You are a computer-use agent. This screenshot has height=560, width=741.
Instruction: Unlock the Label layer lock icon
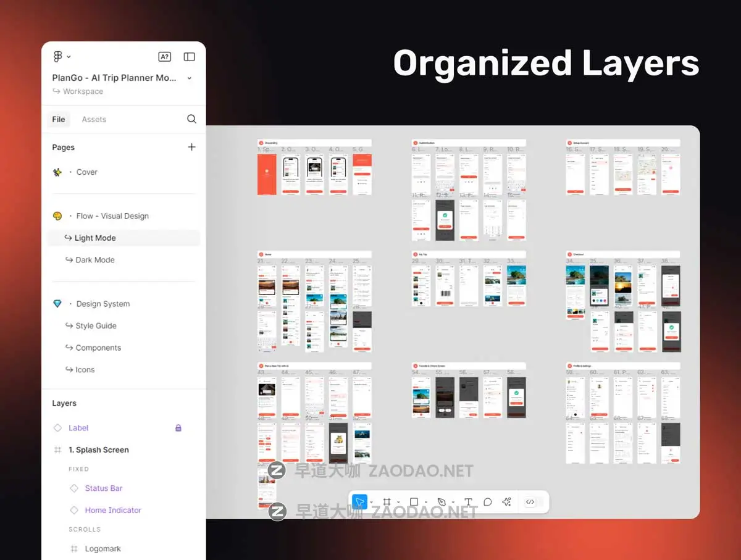[178, 428]
